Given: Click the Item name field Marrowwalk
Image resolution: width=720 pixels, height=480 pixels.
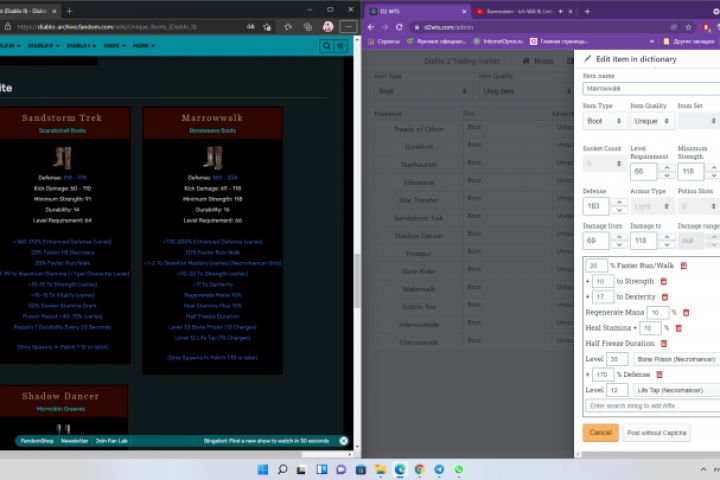Looking at the screenshot, I should (651, 88).
